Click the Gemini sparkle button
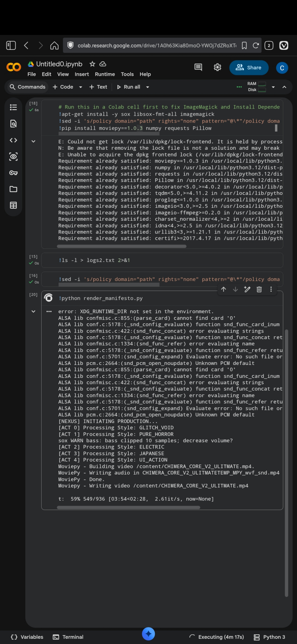This screenshot has height=644, width=297. tap(148, 634)
